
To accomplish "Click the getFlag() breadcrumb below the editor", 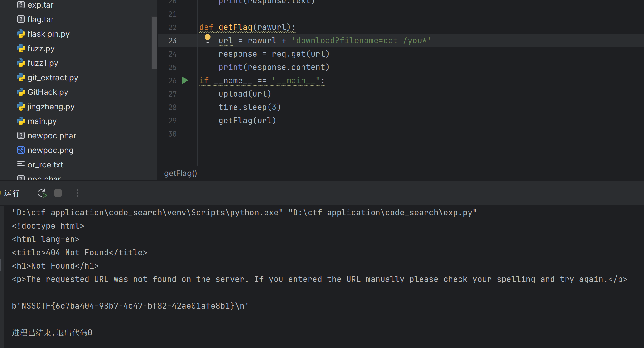I will point(181,173).
